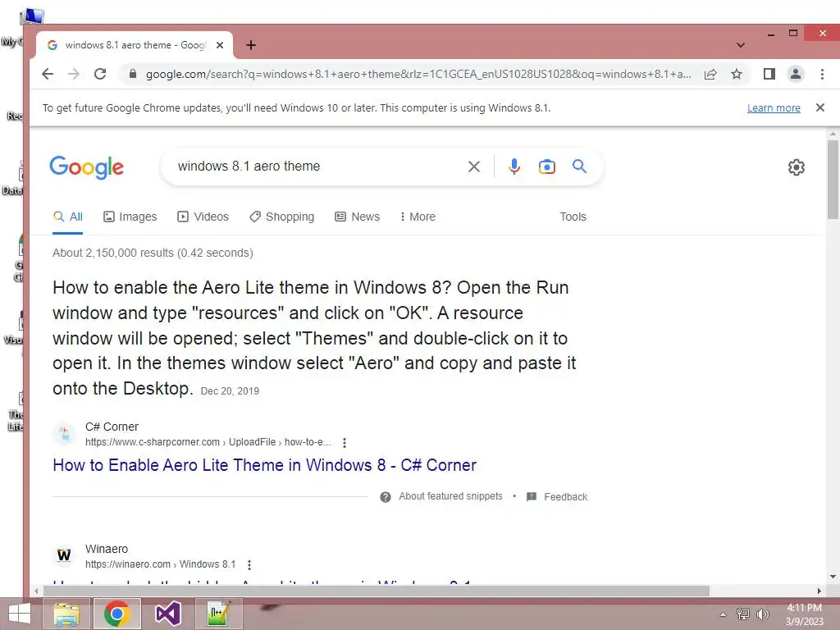Open options menu for the C# Corner result
The image size is (840, 630).
coord(345,443)
